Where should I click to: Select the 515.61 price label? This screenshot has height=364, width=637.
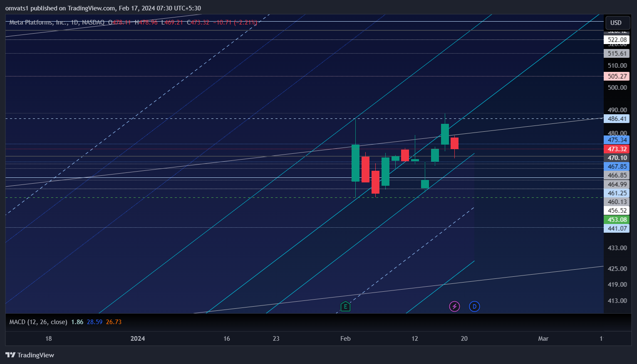pyautogui.click(x=617, y=54)
